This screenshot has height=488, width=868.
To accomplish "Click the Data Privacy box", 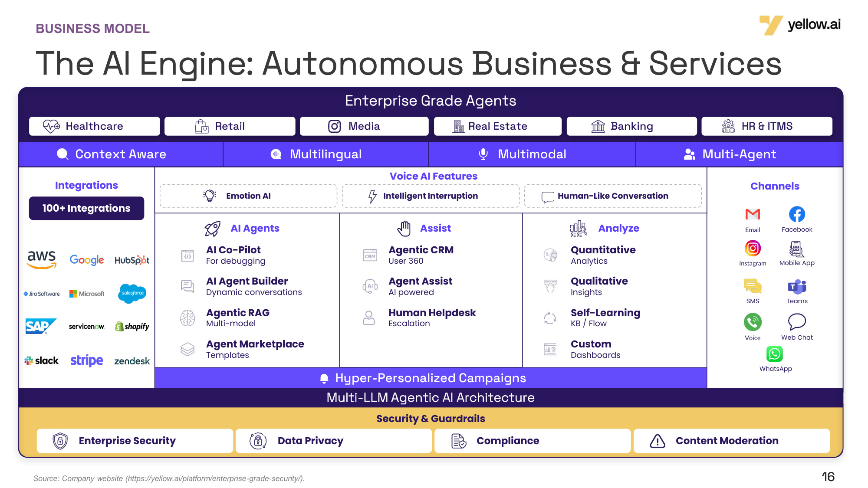I will tap(334, 441).
